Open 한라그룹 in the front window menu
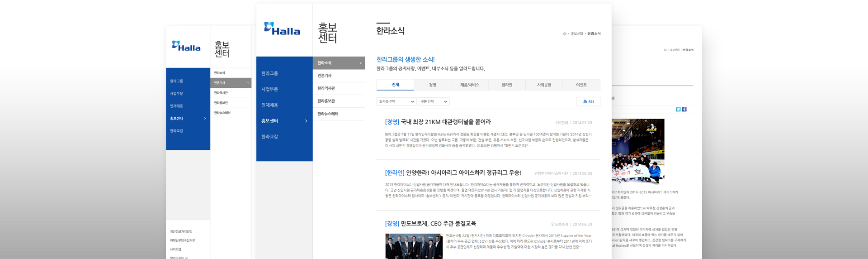 click(270, 73)
